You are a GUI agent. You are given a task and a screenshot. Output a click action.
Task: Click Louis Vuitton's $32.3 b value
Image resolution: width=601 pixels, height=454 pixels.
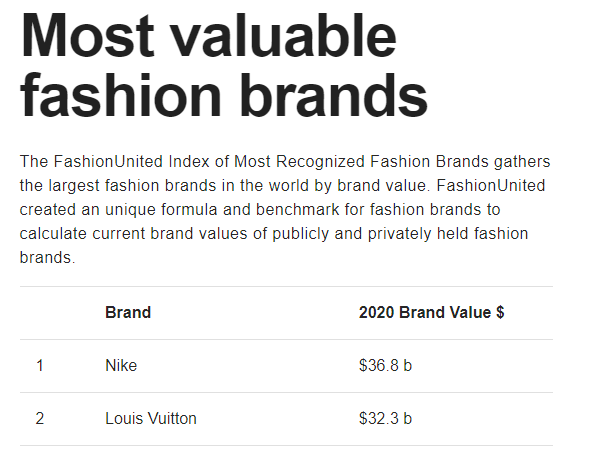pos(386,418)
